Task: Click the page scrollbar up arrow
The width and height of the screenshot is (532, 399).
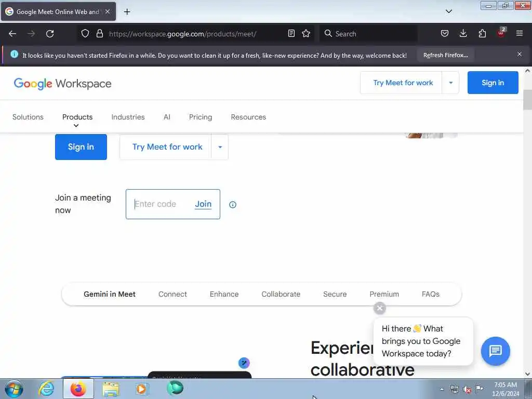Action: tap(527, 71)
